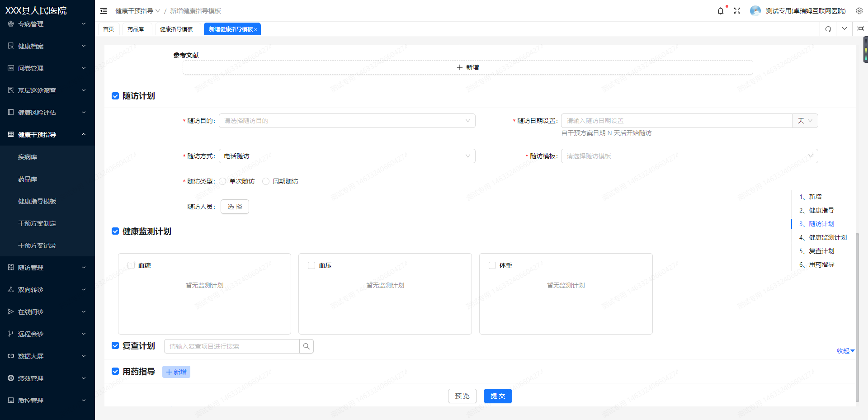Click the refresh icon in tab bar

tap(828, 29)
